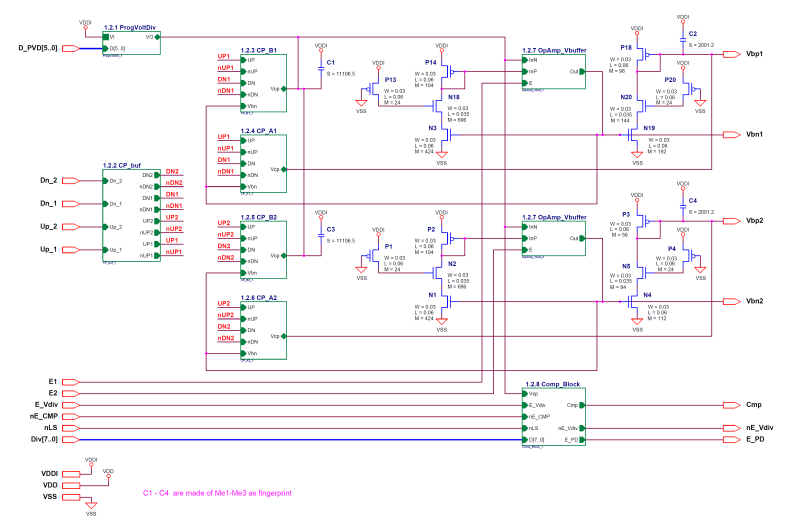Select the E_Vdiv input port symbol

(71, 405)
